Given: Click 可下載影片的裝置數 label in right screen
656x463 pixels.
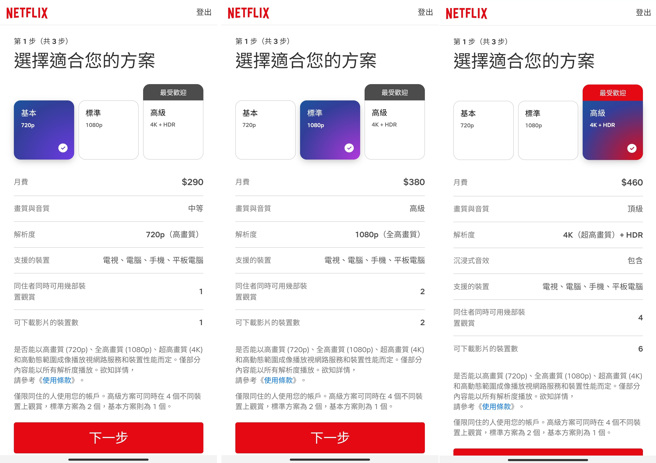Looking at the screenshot, I should coord(486,349).
